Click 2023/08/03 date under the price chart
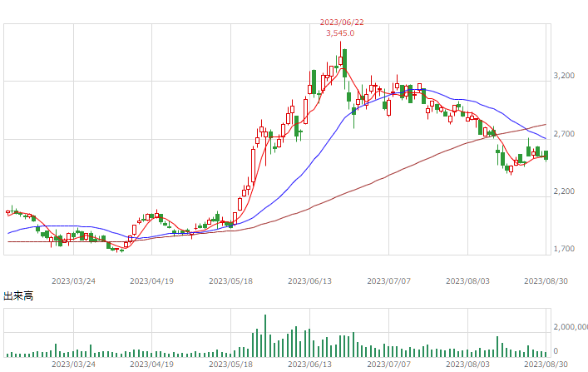Image resolution: width=588 pixels, height=372 pixels. [x=467, y=280]
